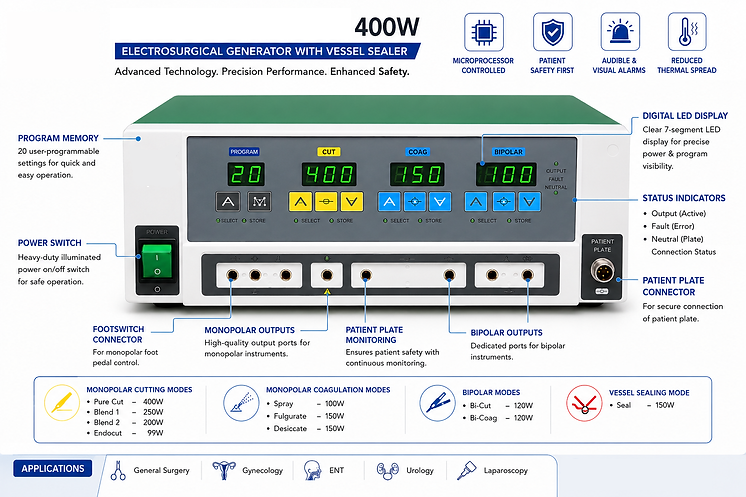746x497 pixels.
Task: Click the yellow CUT label
Action: pos(329,152)
